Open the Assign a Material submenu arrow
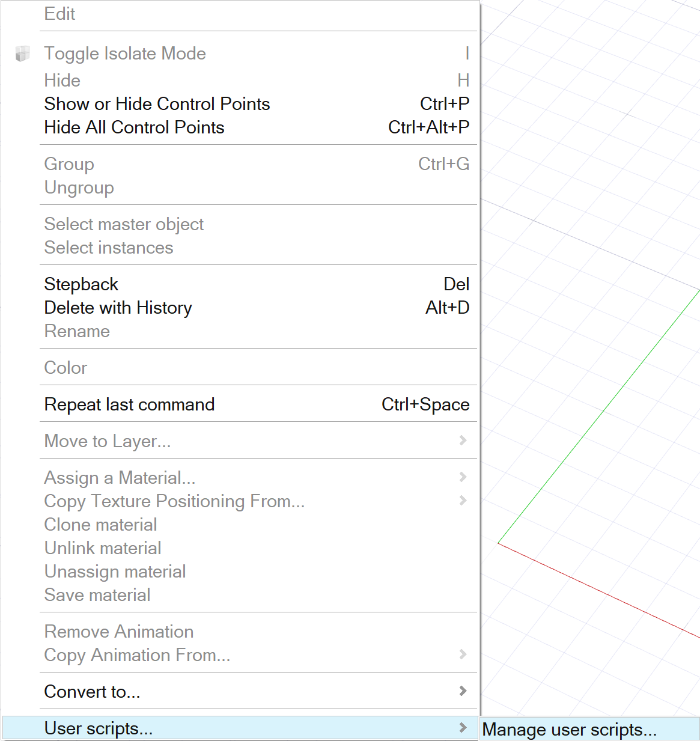 point(463,477)
